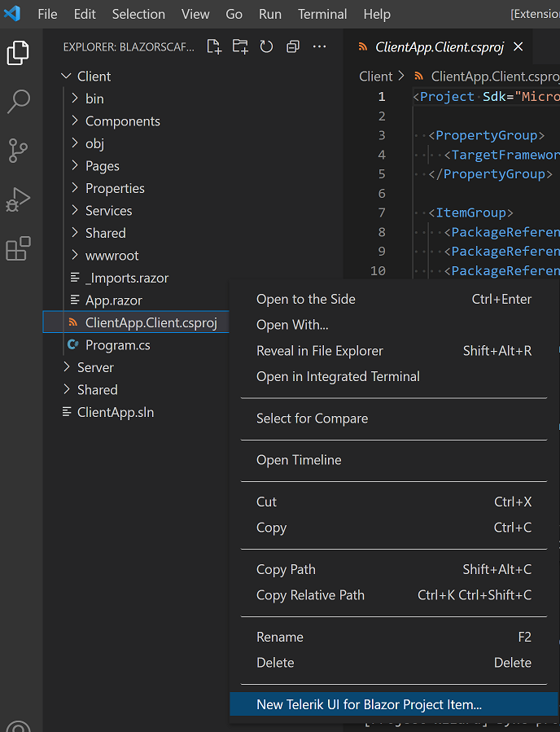This screenshot has height=732, width=560.
Task: Choose Open to the Side
Action: (x=394, y=300)
